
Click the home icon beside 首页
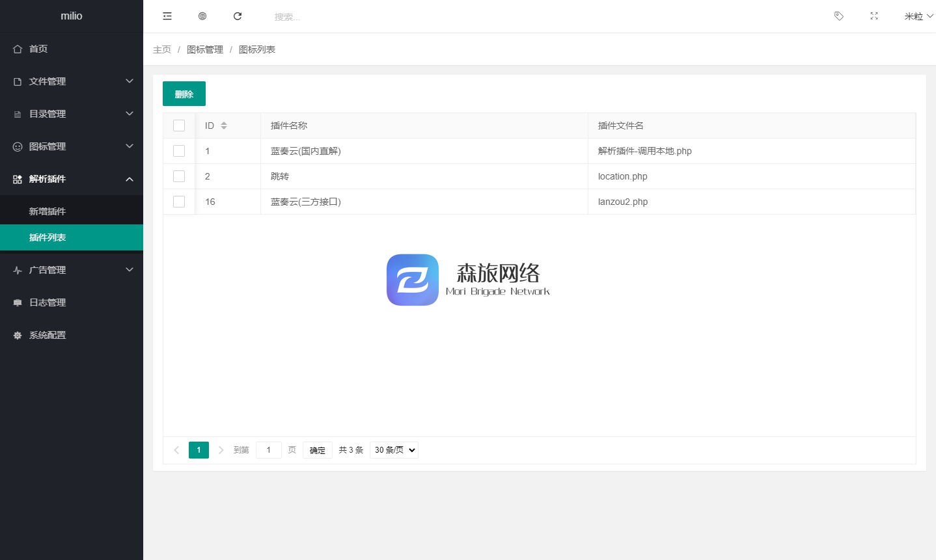[x=18, y=49]
